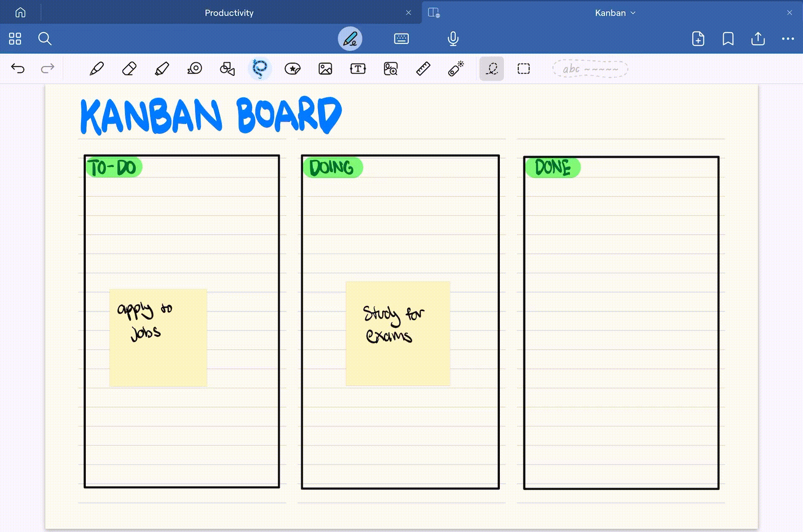
Task: Enable the Ruler tool
Action: pos(423,69)
